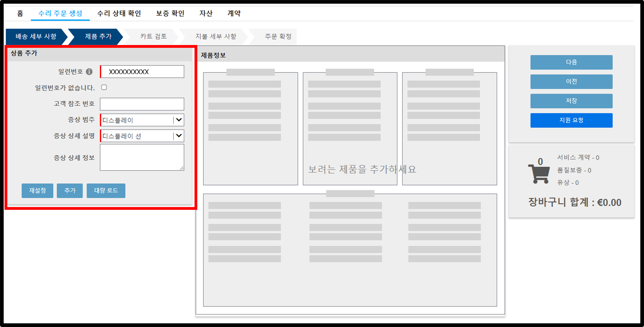
Task: Click the 저장 button
Action: point(572,101)
